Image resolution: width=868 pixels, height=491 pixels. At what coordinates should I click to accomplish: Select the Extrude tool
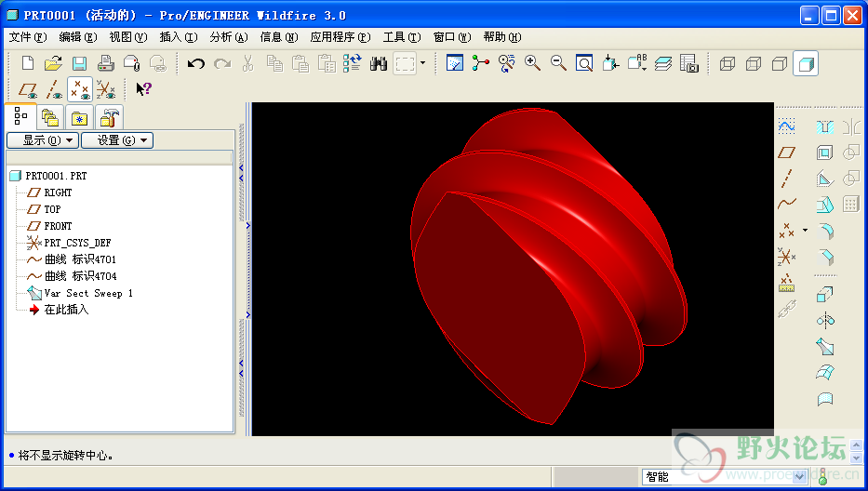[x=825, y=295]
